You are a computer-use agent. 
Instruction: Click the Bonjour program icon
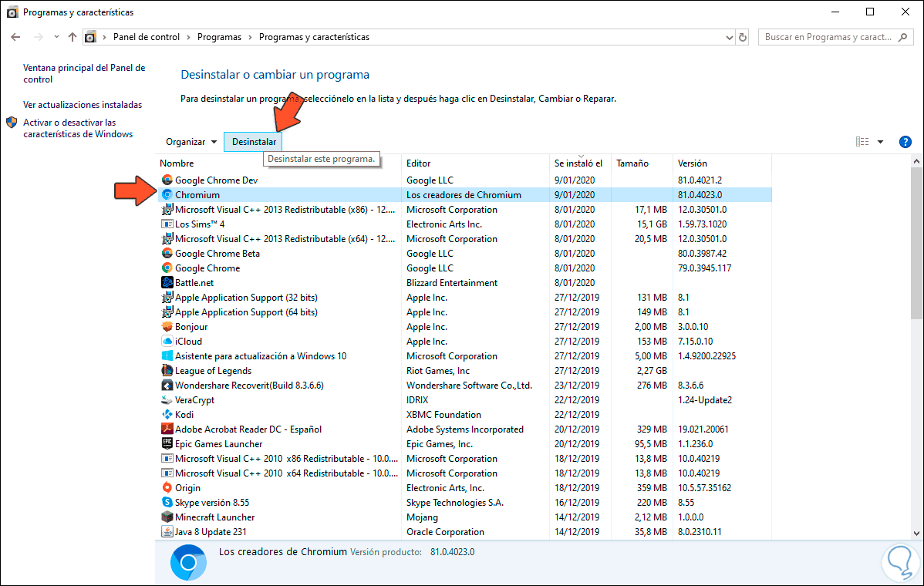pyautogui.click(x=167, y=327)
